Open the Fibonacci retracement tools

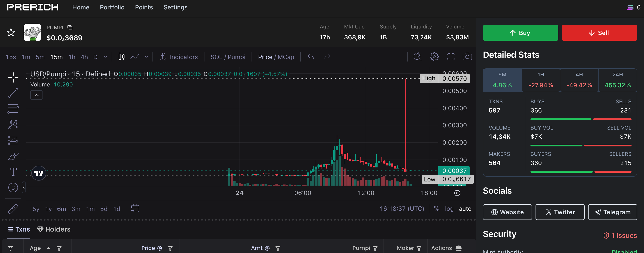13,109
